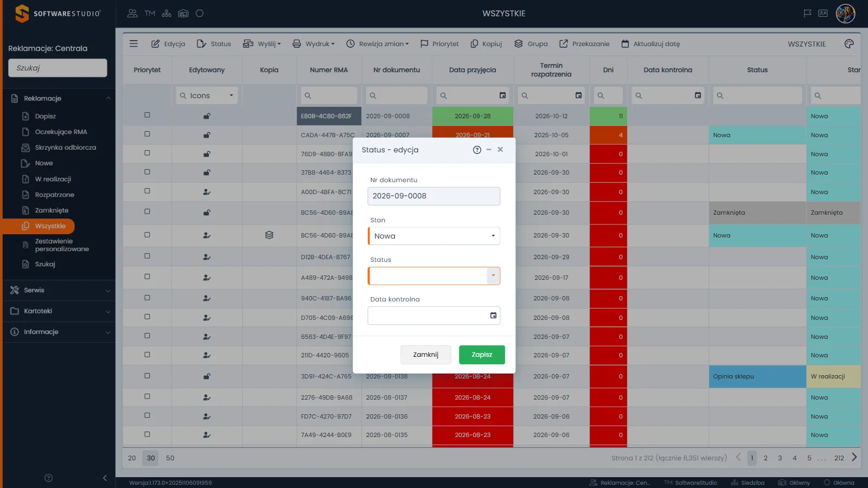Expand the Wyślij toolbar dropdown

[x=261, y=44]
